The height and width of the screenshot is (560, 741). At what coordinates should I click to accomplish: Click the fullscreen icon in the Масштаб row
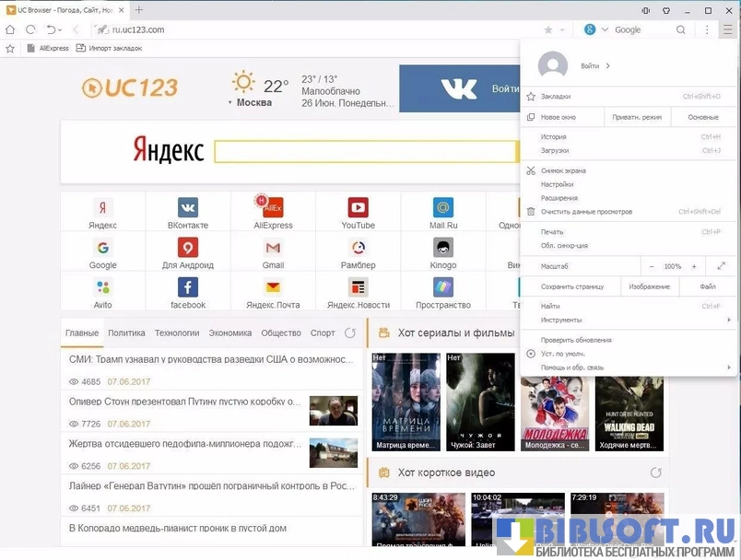pyautogui.click(x=722, y=266)
